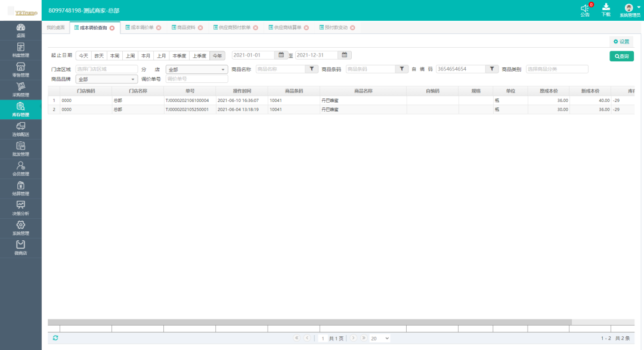
Task: Click the refresh icon in footer
Action: [55, 338]
